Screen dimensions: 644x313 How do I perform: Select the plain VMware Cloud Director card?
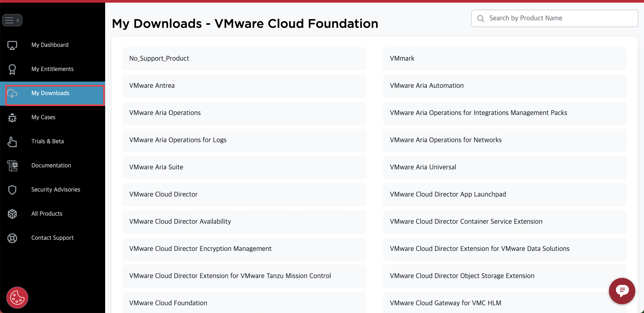coord(244,194)
